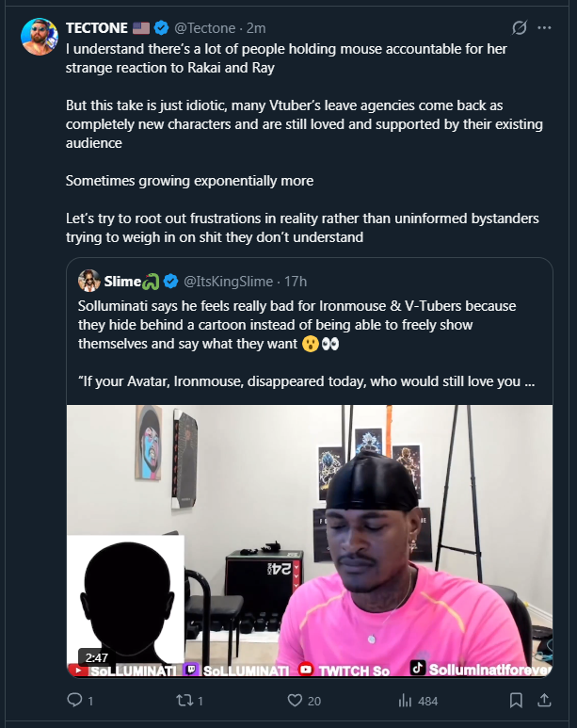The image size is (577, 728).
Task: Click the Grok explain icon
Action: click(517, 28)
